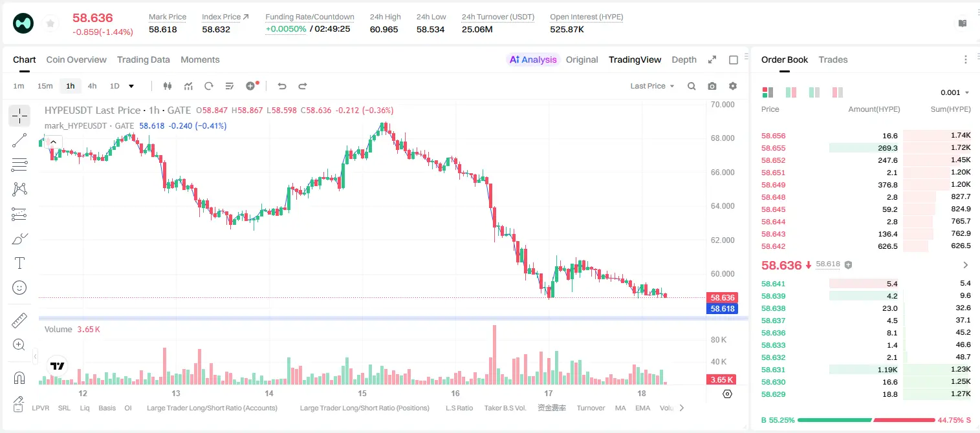Open the candlestick chart style icon
980x433 pixels.
click(x=168, y=86)
